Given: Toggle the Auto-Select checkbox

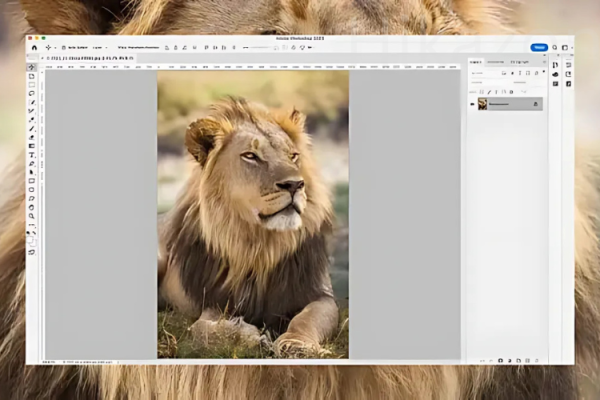Looking at the screenshot, I should pos(64,47).
